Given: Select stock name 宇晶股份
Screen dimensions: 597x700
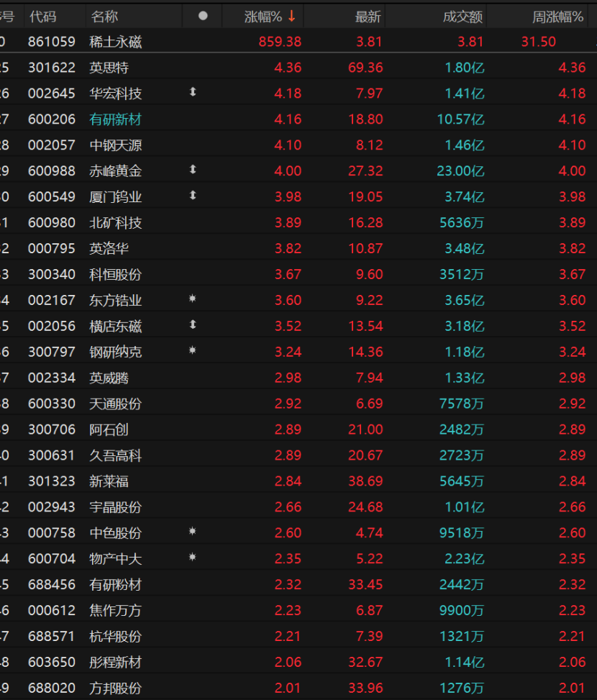Looking at the screenshot, I should tap(116, 507).
